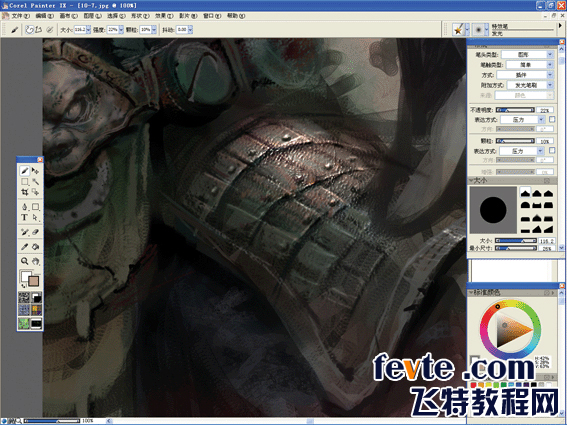Collapse the 标准颜色 colors panel
567x425 pixels.
[x=472, y=293]
